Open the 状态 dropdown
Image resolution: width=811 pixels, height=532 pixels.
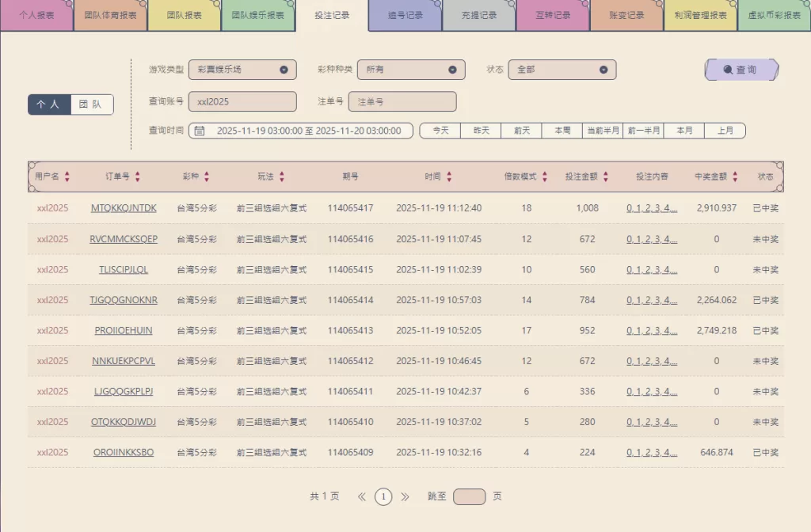pyautogui.click(x=562, y=70)
